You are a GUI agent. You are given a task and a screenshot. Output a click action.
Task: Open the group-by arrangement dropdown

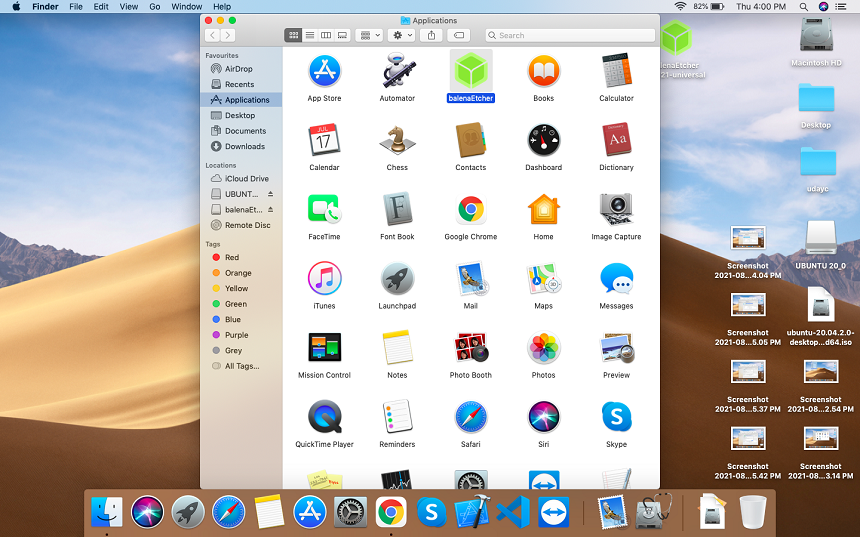(369, 35)
